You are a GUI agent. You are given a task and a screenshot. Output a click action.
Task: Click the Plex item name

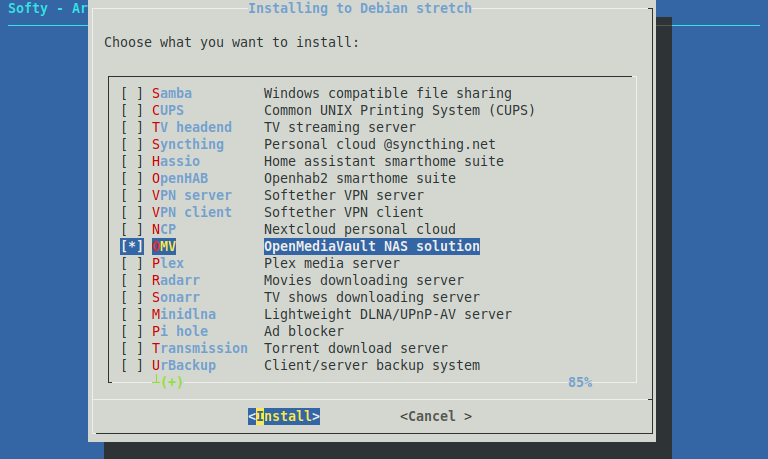click(168, 263)
